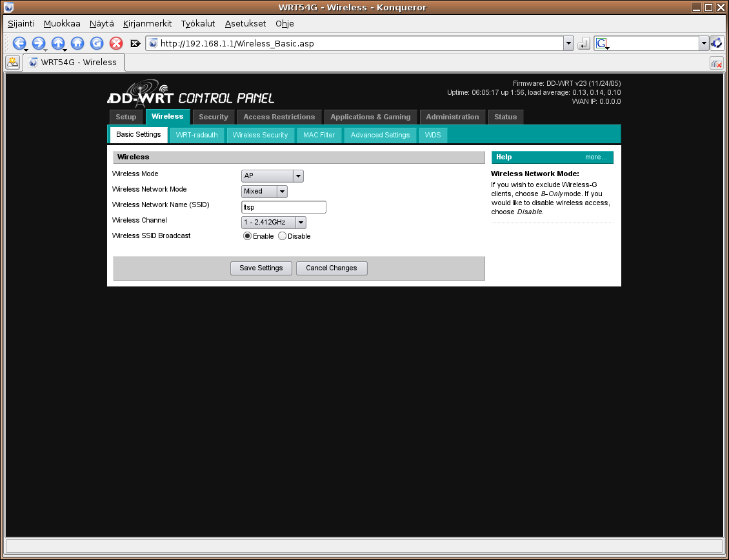Close the current tab using the tab bar close icon

[716, 63]
